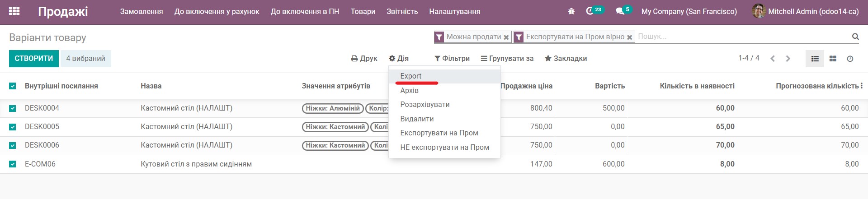Uncheck the DESK0004 row checkbox

[x=13, y=108]
